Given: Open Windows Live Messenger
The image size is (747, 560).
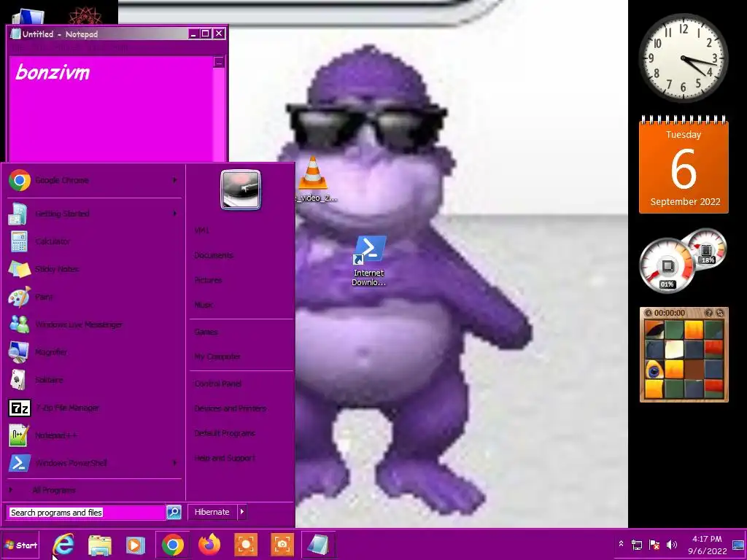Looking at the screenshot, I should tap(94, 324).
